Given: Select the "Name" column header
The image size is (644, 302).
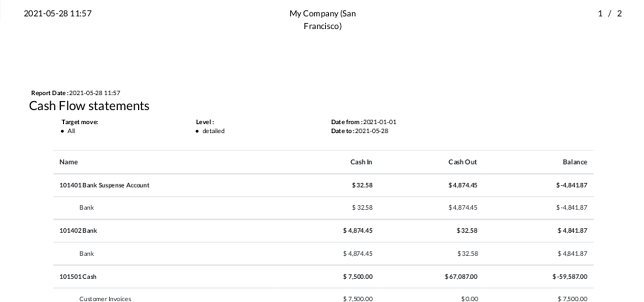Looking at the screenshot, I should (x=69, y=162).
